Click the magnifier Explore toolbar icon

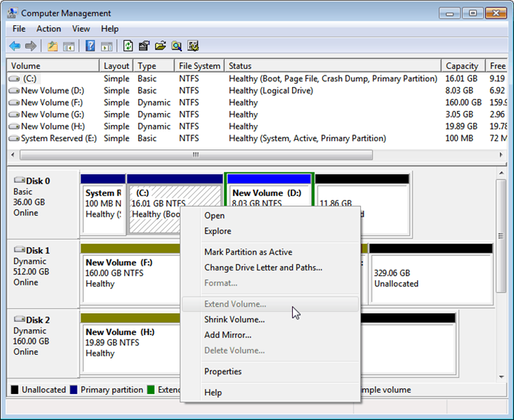tap(177, 46)
